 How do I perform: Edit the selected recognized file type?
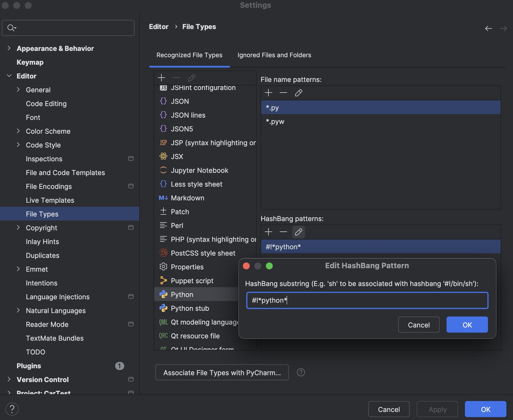click(191, 78)
